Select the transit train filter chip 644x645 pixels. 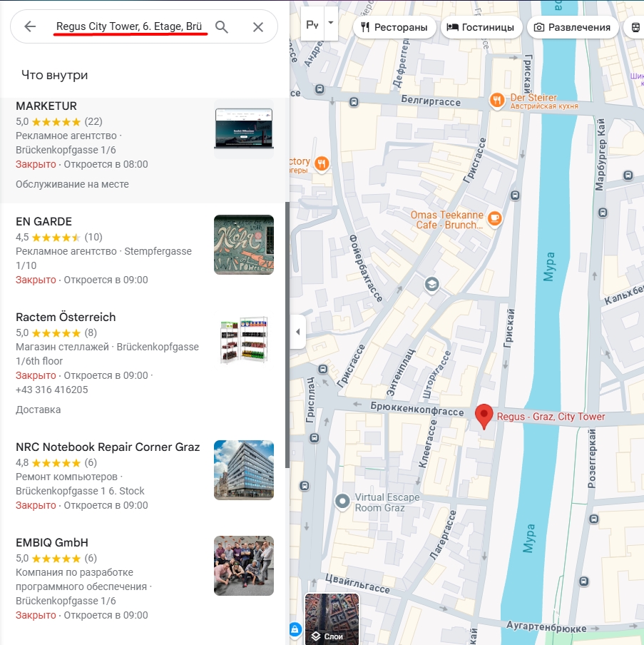pos(635,28)
